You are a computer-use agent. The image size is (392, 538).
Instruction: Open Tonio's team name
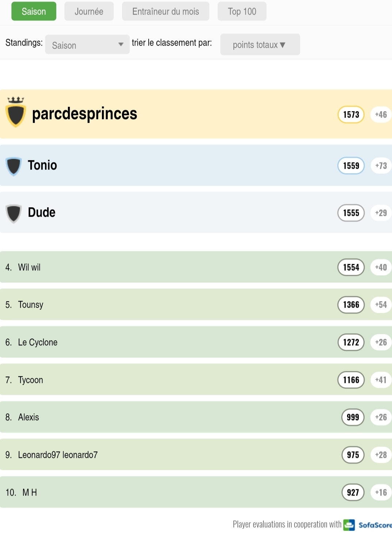pos(42,166)
